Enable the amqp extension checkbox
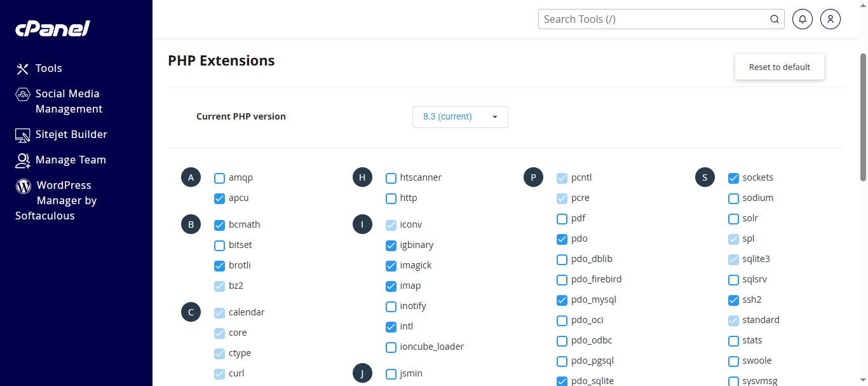The height and width of the screenshot is (386, 868). point(219,178)
